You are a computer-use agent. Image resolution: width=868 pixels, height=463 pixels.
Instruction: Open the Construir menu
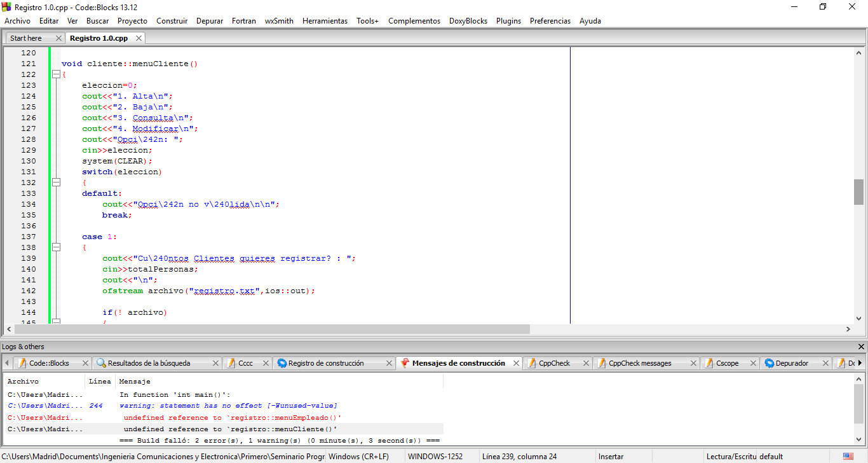point(172,21)
